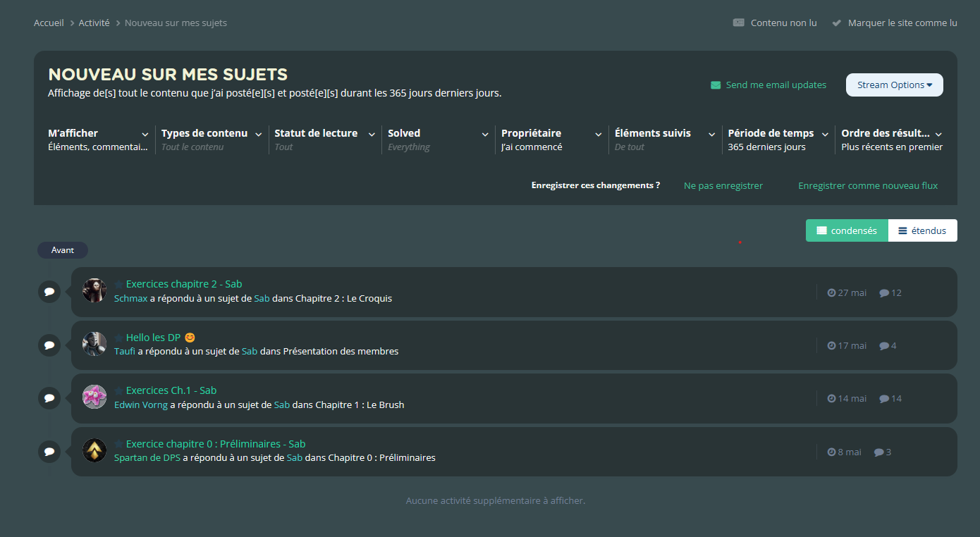Click star icon beside Exercices chapitre 2
The height and width of the screenshot is (537, 980).
coord(118,284)
